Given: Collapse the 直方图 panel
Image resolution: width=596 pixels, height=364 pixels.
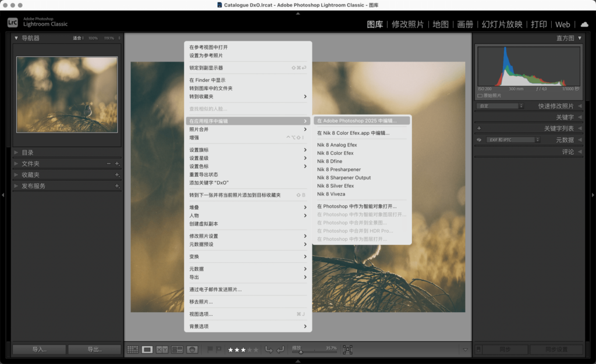Looking at the screenshot, I should tap(580, 38).
